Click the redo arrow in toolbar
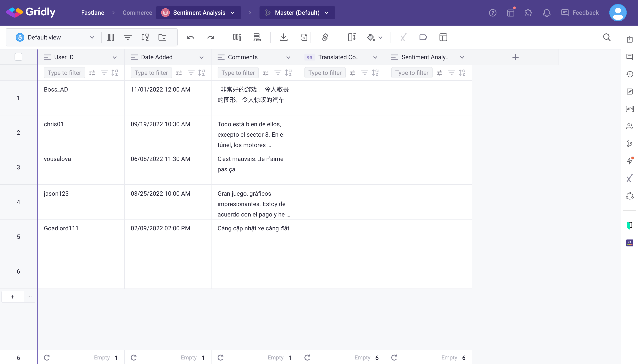Screen dimensions: 638x364 [x=210, y=38]
